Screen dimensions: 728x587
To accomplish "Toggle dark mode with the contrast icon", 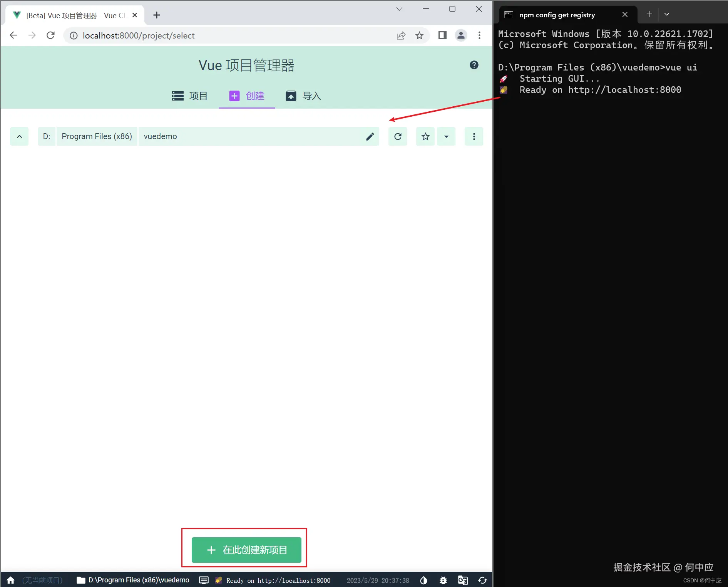I will click(423, 580).
